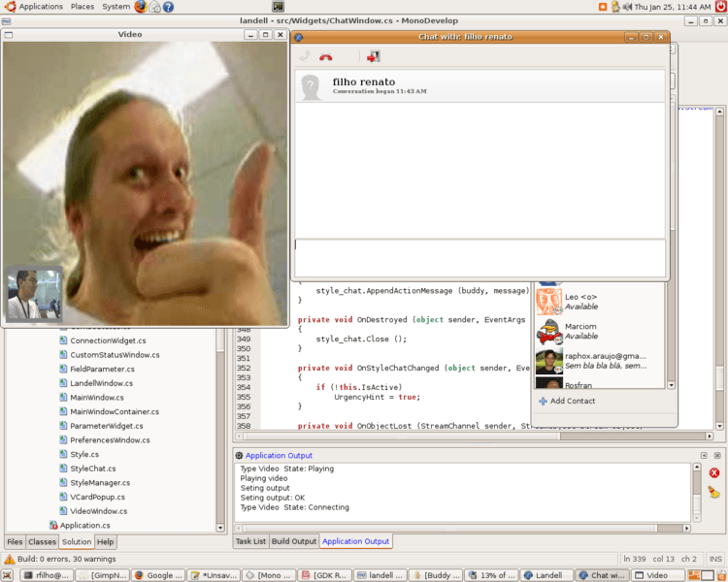This screenshot has width=728, height=582.
Task: Click the red hang up call icon
Action: coord(326,57)
